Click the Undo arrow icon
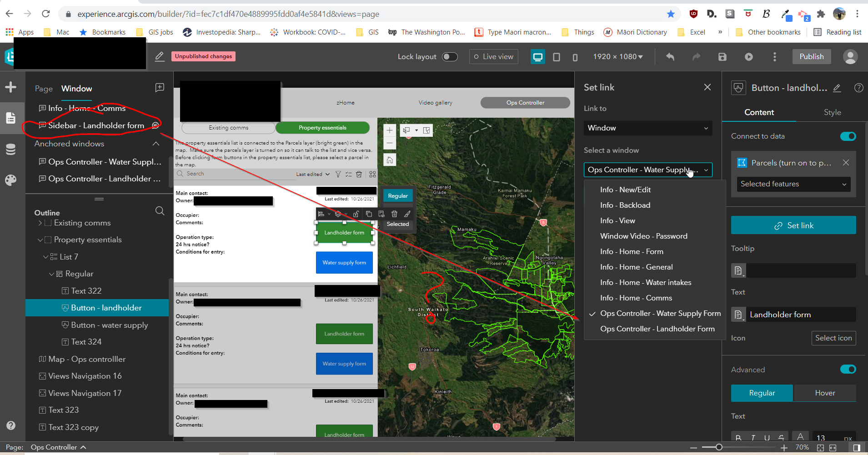This screenshot has height=455, width=868. pos(670,57)
